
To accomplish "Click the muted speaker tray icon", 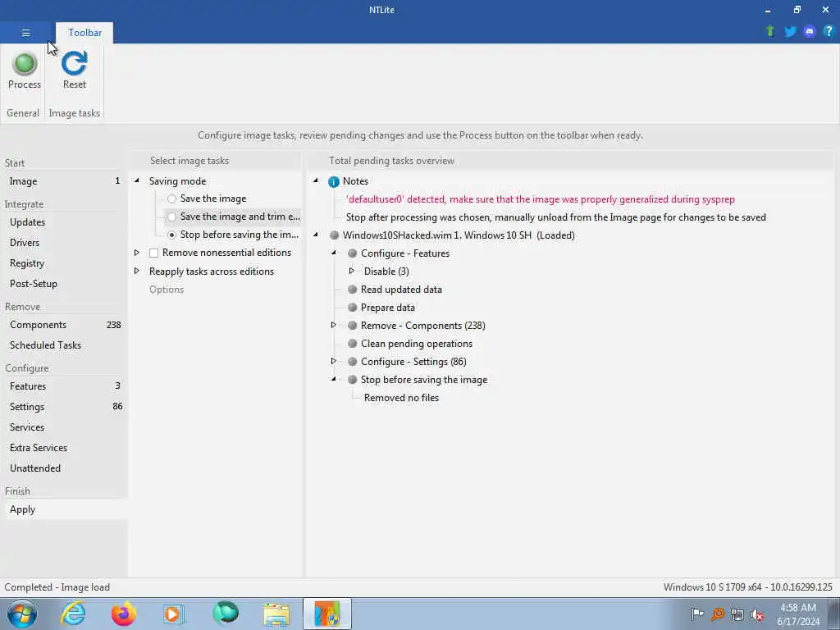I will pyautogui.click(x=757, y=614).
